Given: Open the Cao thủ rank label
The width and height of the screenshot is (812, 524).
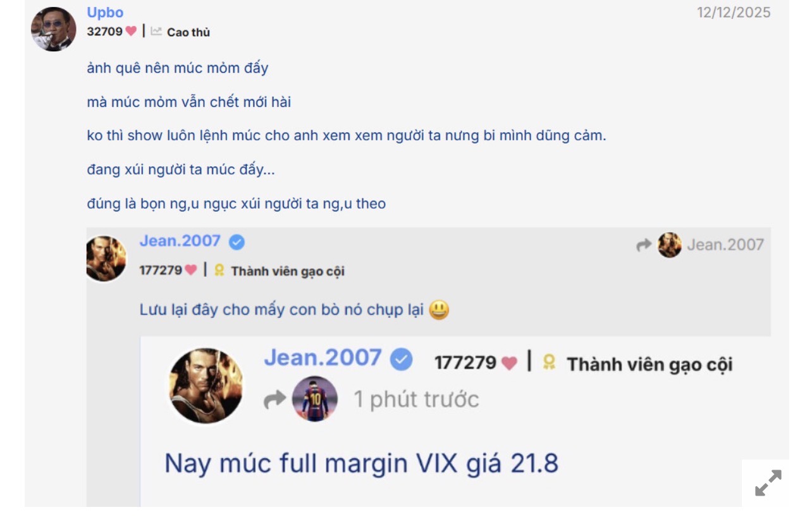Looking at the screenshot, I should pos(188,32).
